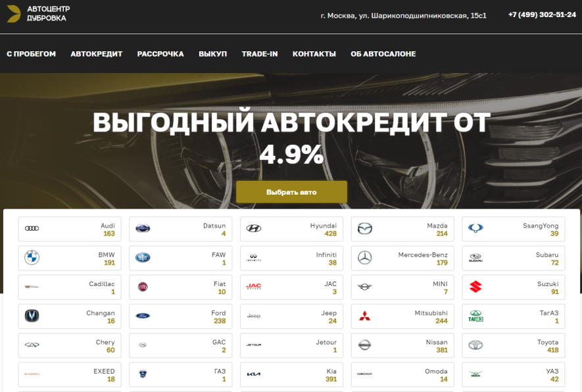582x392 pixels.
Task: Click the Kia logo icon
Action: click(x=253, y=374)
